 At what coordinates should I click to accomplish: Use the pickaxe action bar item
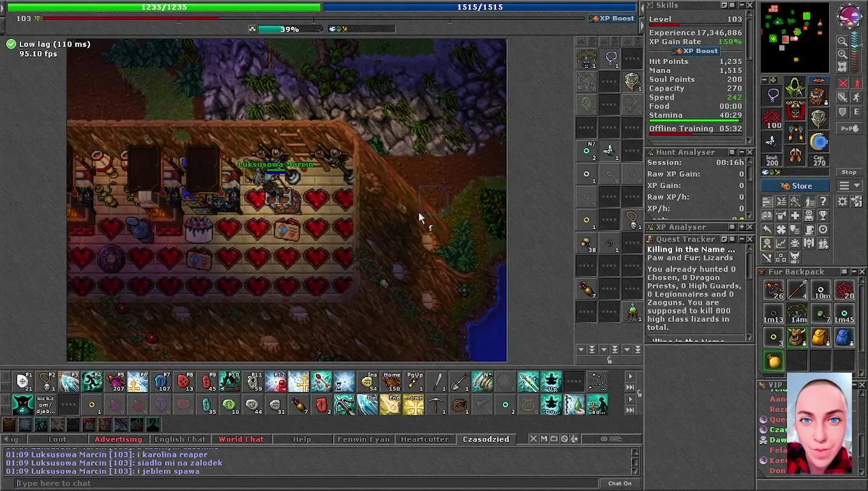coord(437,404)
